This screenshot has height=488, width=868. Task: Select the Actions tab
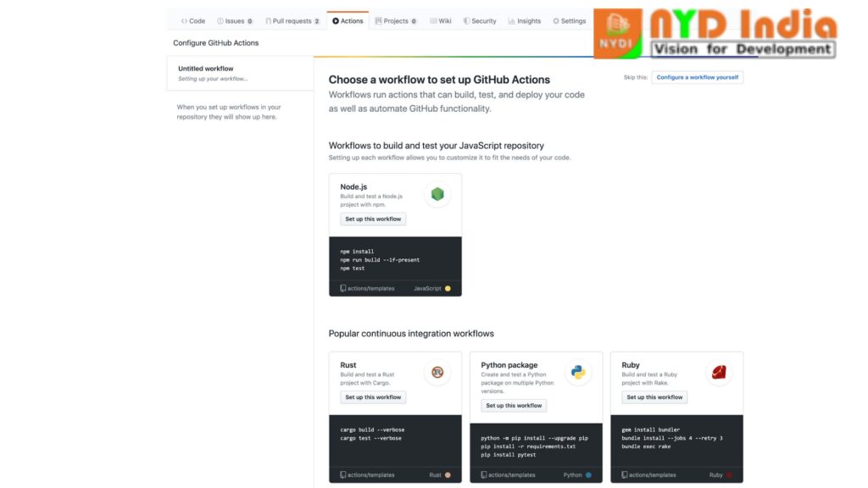click(x=348, y=21)
